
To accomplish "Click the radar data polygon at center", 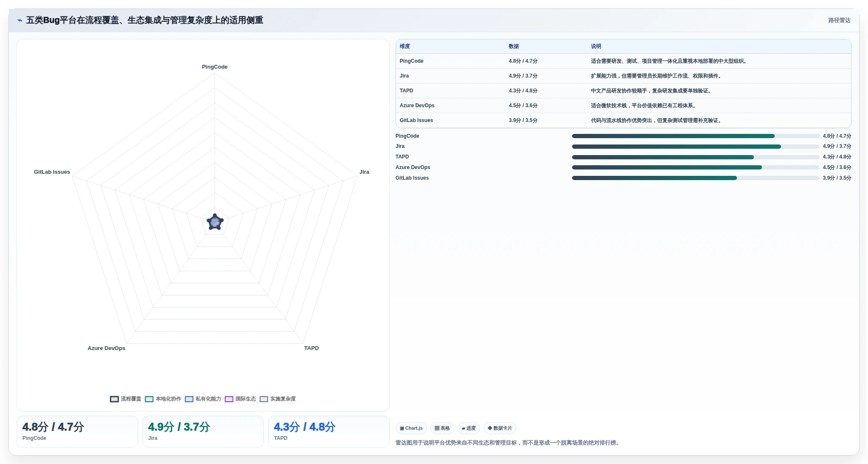I will click(x=215, y=222).
